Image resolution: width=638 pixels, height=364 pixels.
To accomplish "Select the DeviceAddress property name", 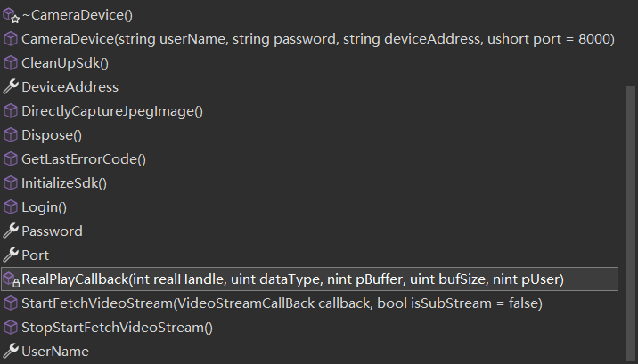I will click(x=70, y=87).
